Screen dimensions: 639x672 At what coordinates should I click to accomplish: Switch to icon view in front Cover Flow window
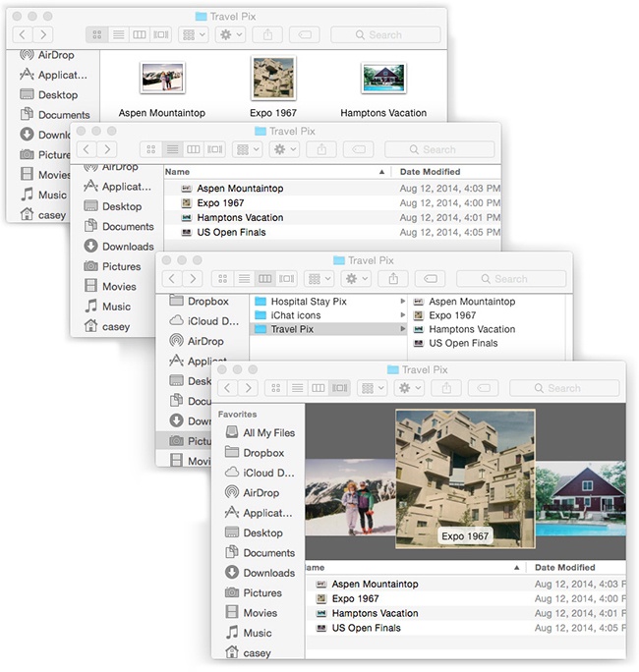(x=276, y=388)
